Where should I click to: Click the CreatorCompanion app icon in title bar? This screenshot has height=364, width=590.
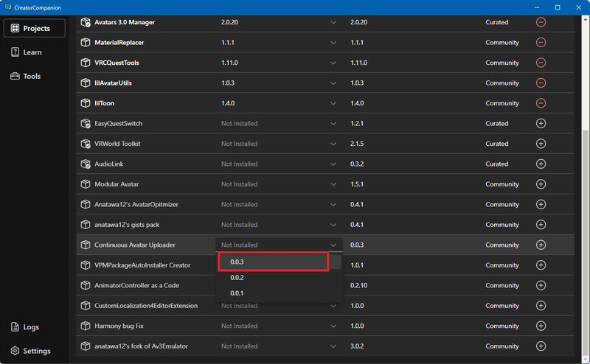(x=8, y=7)
